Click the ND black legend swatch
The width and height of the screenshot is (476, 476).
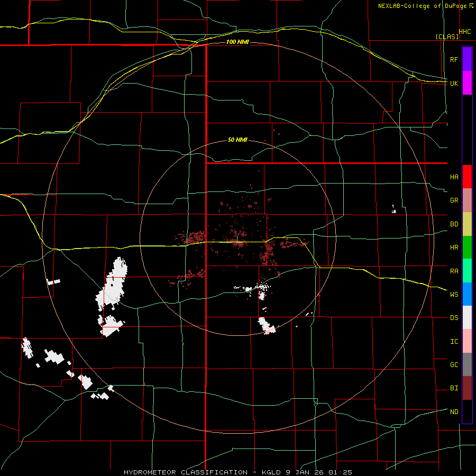click(467, 411)
